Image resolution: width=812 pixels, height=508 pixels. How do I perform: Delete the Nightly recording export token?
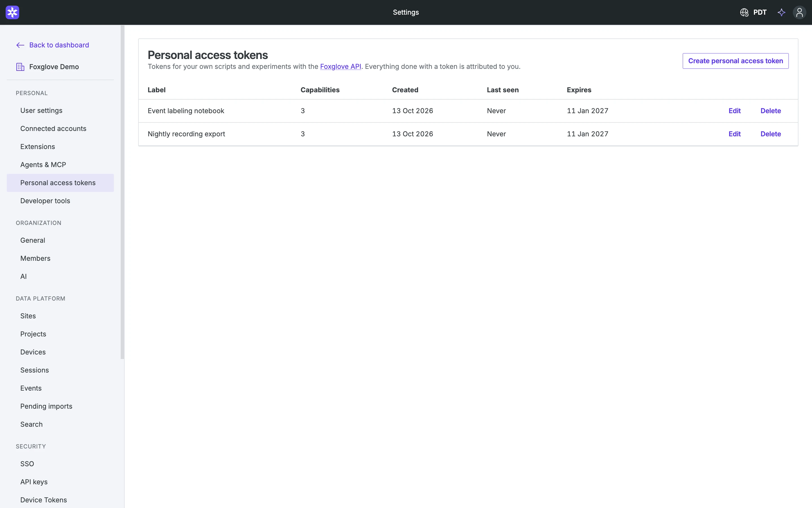770,134
